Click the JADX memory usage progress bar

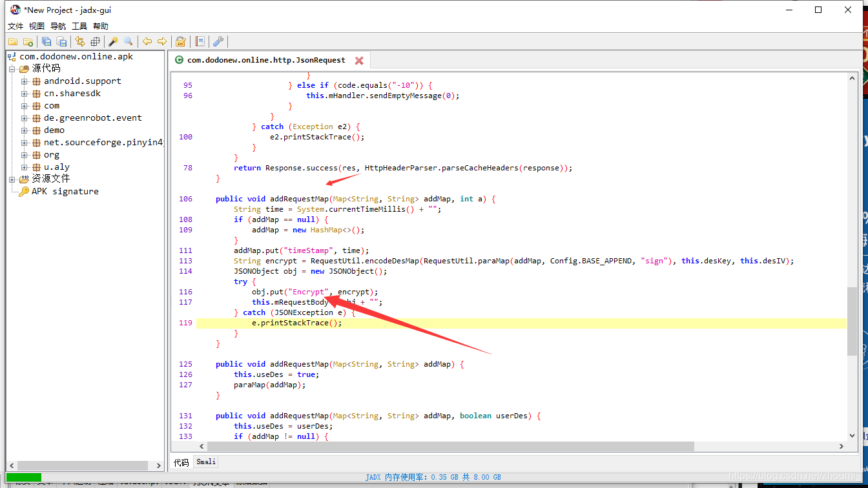(x=434, y=477)
